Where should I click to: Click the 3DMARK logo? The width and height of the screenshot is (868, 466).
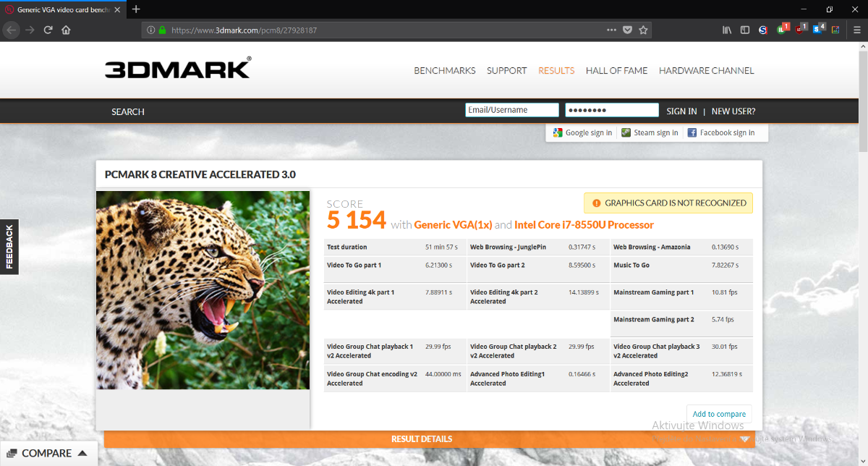[x=178, y=69]
